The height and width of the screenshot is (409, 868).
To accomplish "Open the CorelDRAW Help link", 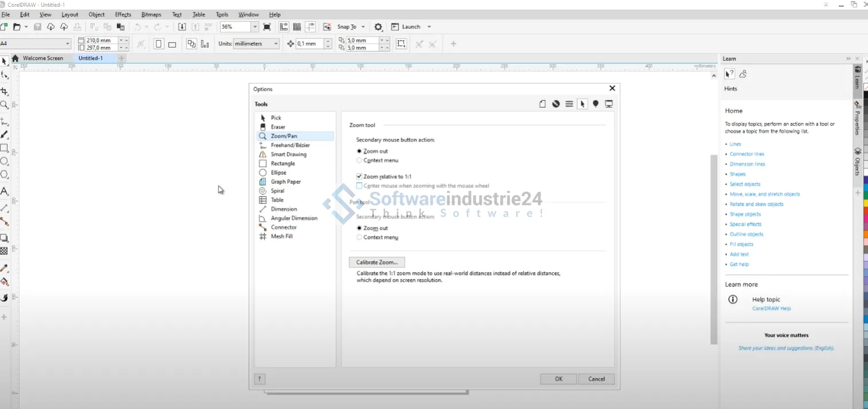I will [771, 308].
